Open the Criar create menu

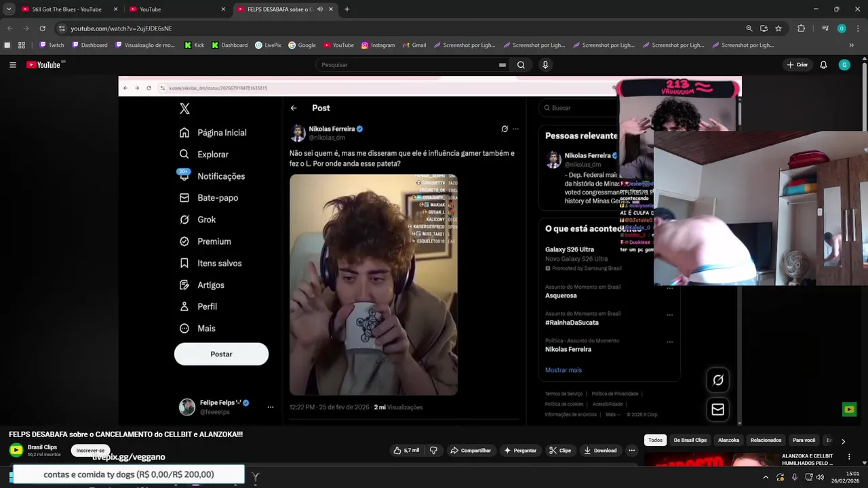(797, 65)
